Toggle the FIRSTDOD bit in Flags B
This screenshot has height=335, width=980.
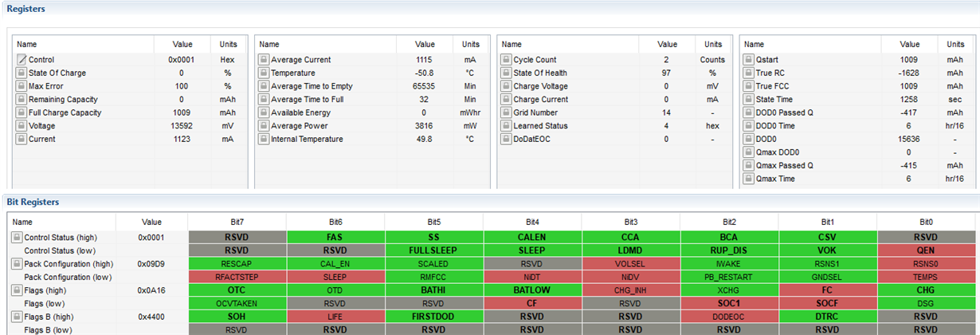[x=434, y=317]
